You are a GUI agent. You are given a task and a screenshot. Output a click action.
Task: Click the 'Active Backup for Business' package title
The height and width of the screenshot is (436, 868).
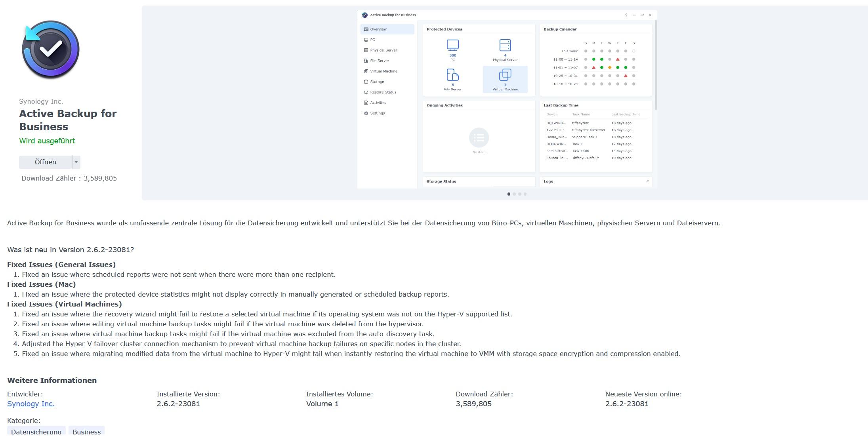click(68, 120)
